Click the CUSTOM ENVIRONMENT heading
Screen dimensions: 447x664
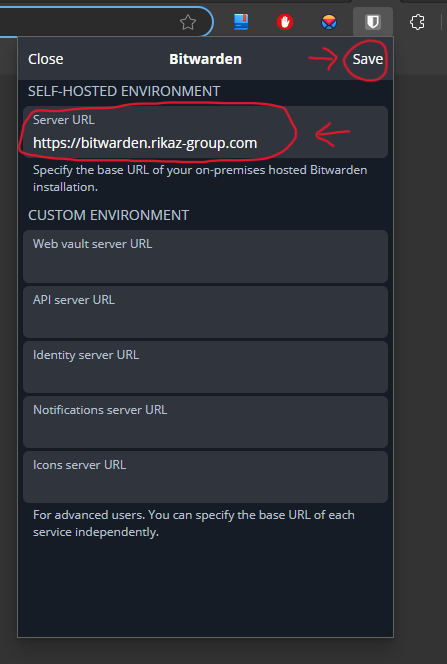[x=108, y=215]
